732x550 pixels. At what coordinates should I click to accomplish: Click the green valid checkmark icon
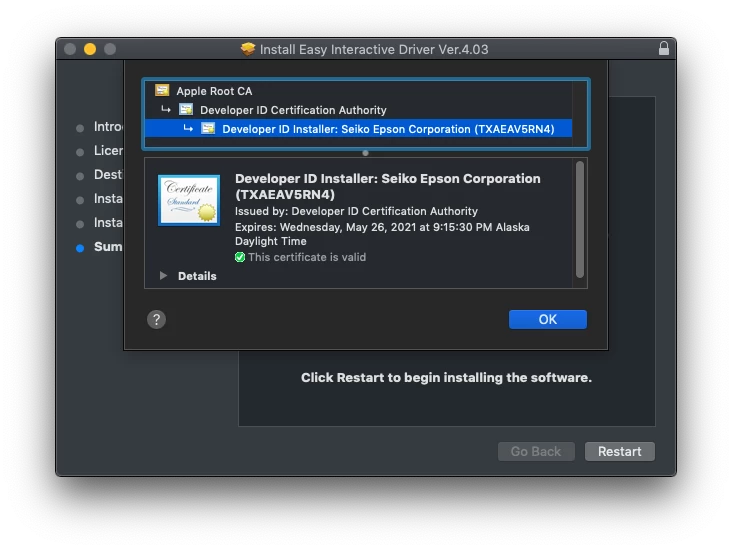tap(240, 257)
